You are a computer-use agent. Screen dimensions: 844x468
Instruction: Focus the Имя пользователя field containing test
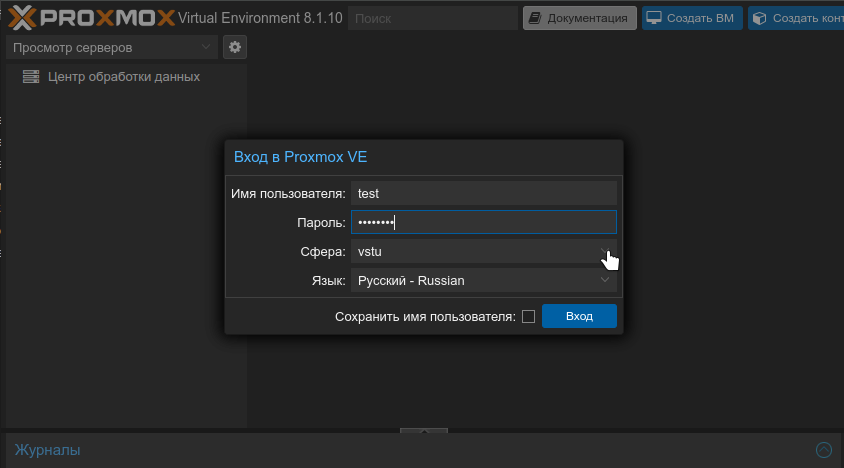(483, 193)
